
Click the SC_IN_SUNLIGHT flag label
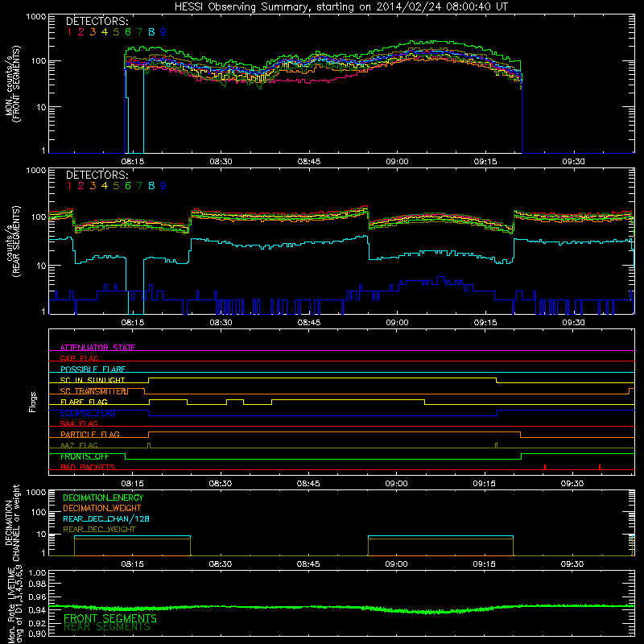[x=93, y=380]
